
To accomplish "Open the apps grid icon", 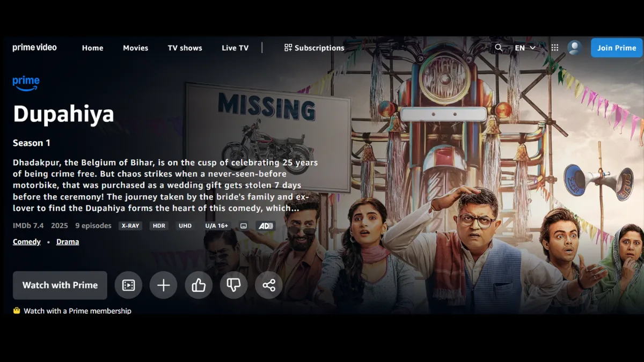I will coord(555,48).
